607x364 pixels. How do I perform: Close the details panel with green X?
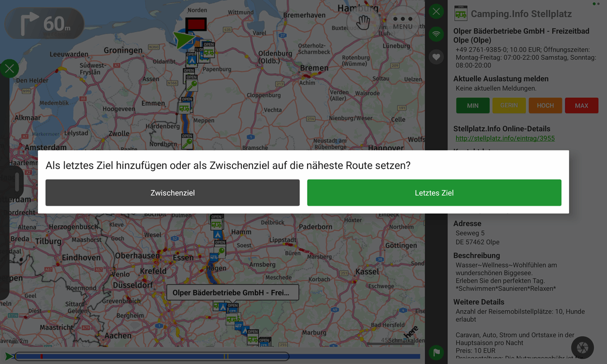coord(436,12)
